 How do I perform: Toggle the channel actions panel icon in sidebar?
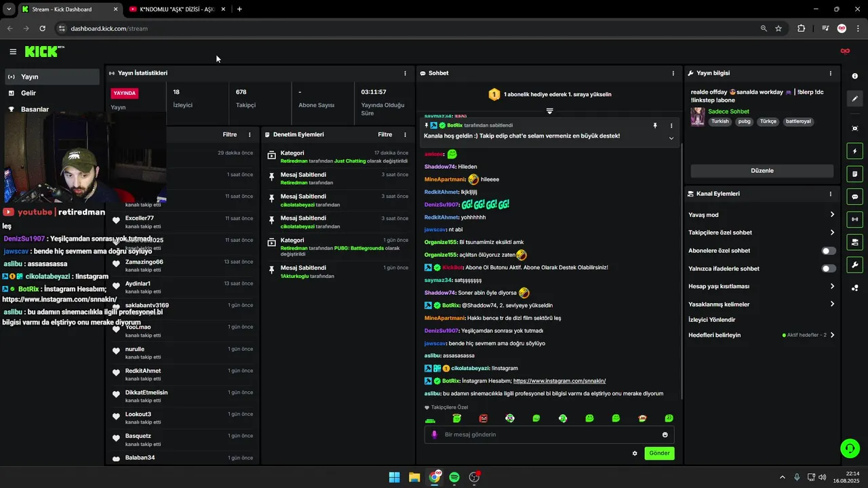tap(854, 242)
